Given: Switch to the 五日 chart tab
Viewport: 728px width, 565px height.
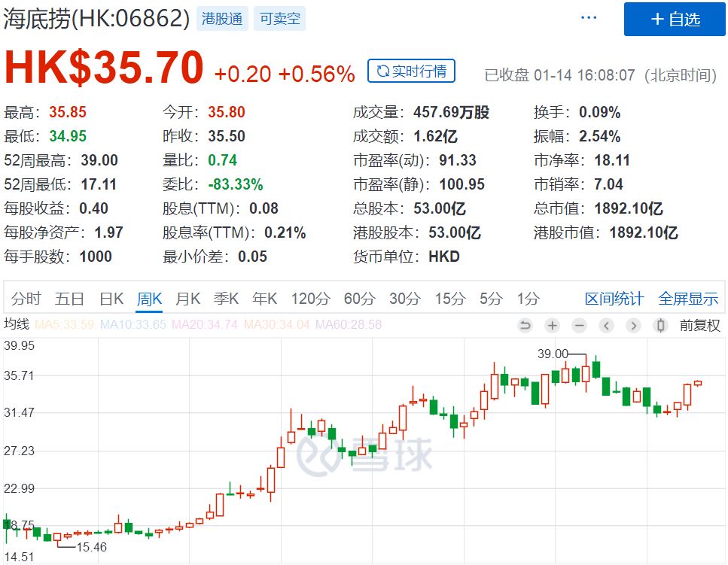Looking at the screenshot, I should pos(69,298).
